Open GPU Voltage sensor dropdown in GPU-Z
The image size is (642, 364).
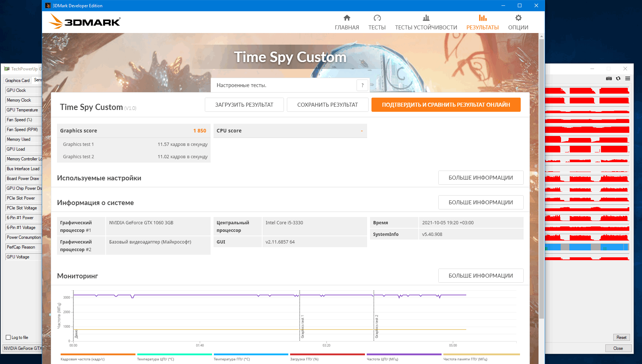[24, 257]
